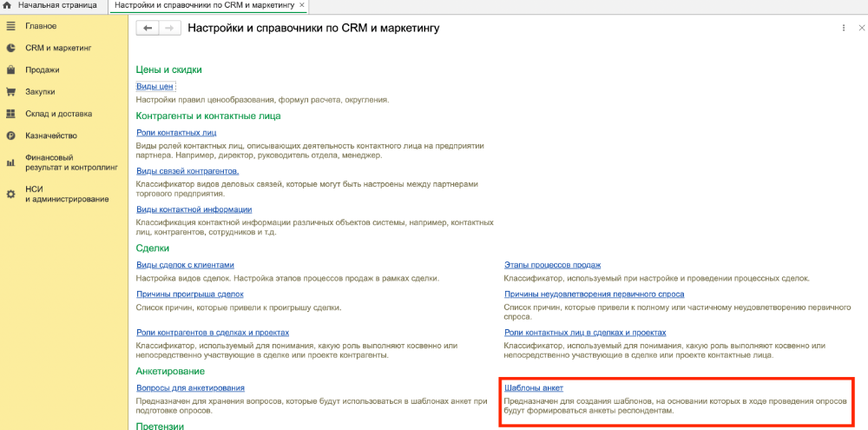The height and width of the screenshot is (430, 868).
Task: Click the CRM и маркетинг pie chart icon
Action: [10, 48]
